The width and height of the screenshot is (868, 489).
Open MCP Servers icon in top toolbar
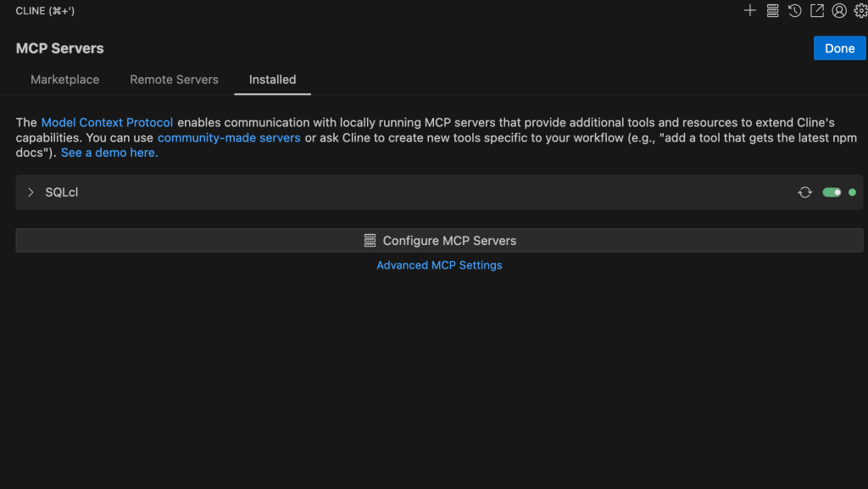coord(772,11)
